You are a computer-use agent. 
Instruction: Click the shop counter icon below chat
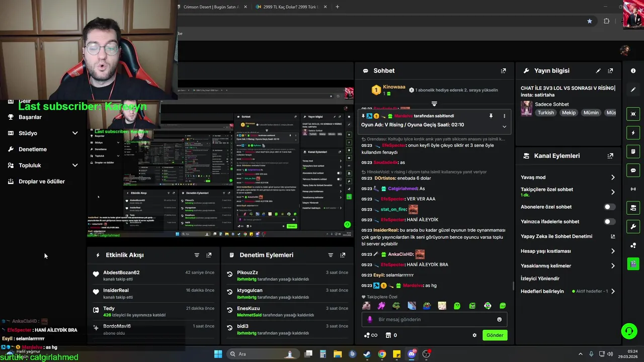391,335
